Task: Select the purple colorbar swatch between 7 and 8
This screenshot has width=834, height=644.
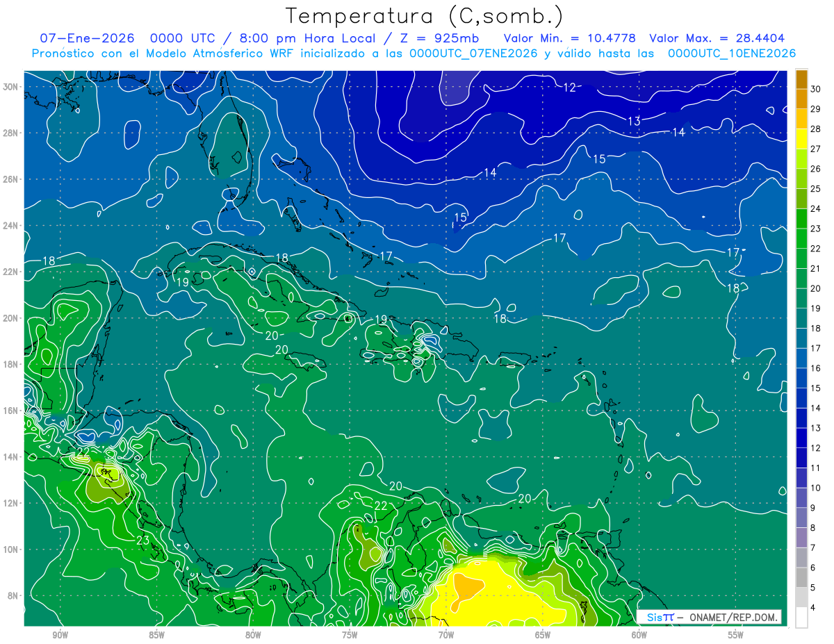Action: 801,538
